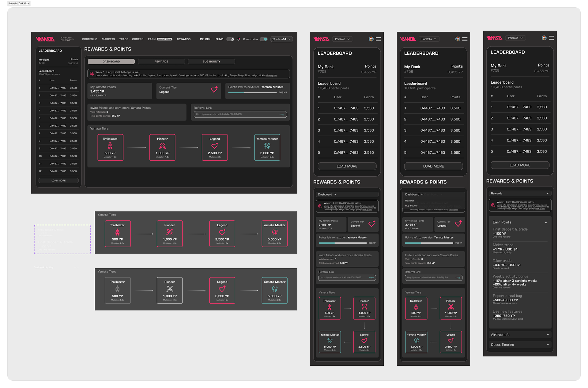Click LOAD MORE in the Earn Points mobile frame
This screenshot has height=388, width=588.
tap(520, 165)
